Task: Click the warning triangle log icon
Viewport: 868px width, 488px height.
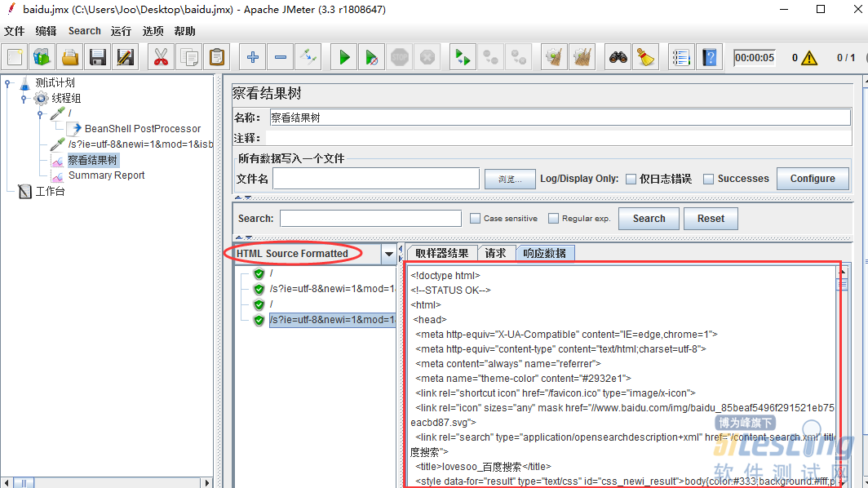Action: (x=809, y=58)
